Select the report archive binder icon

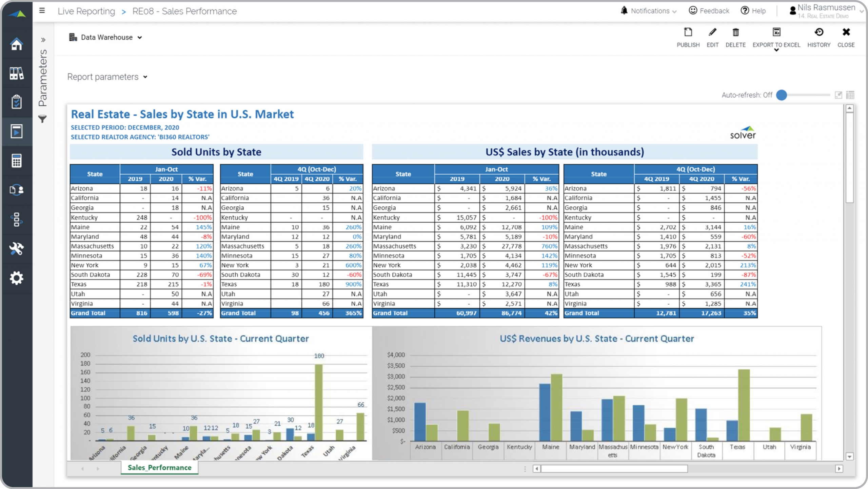(17, 74)
